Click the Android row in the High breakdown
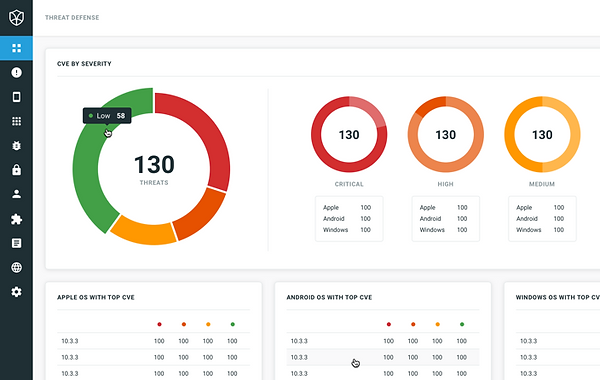Viewport: 600px width, 380px height. tap(443, 219)
